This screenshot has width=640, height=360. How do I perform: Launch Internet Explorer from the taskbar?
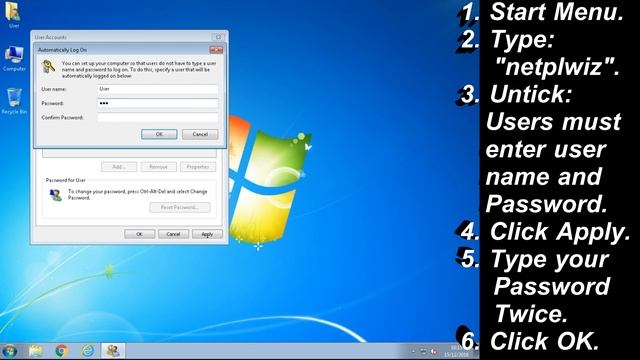click(x=87, y=351)
